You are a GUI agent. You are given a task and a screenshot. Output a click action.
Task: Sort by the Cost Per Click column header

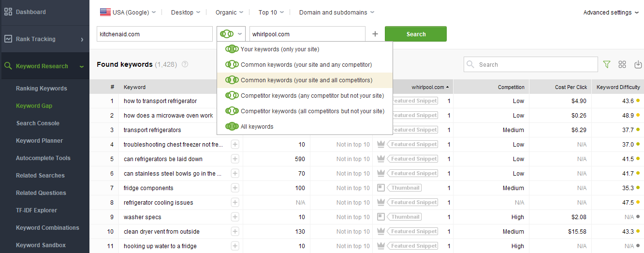tap(571, 87)
